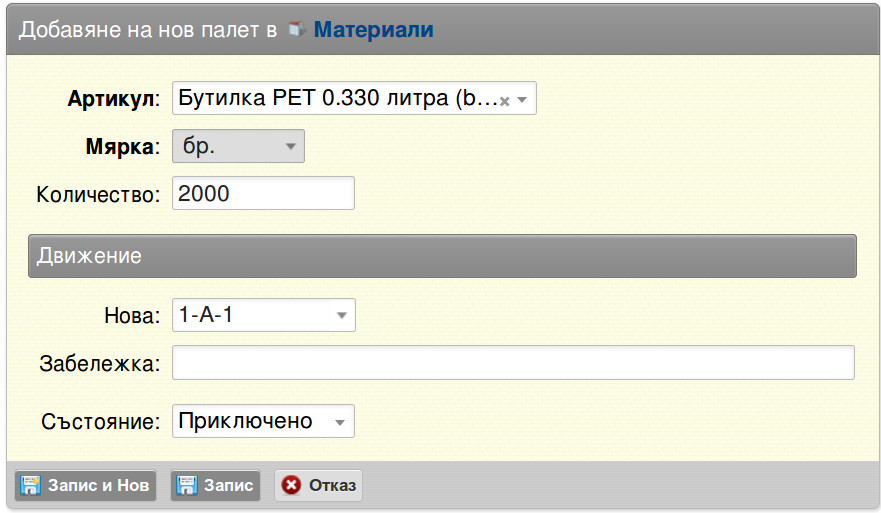
Task: Click the Добавяне на нов палет title
Action: [x=148, y=30]
